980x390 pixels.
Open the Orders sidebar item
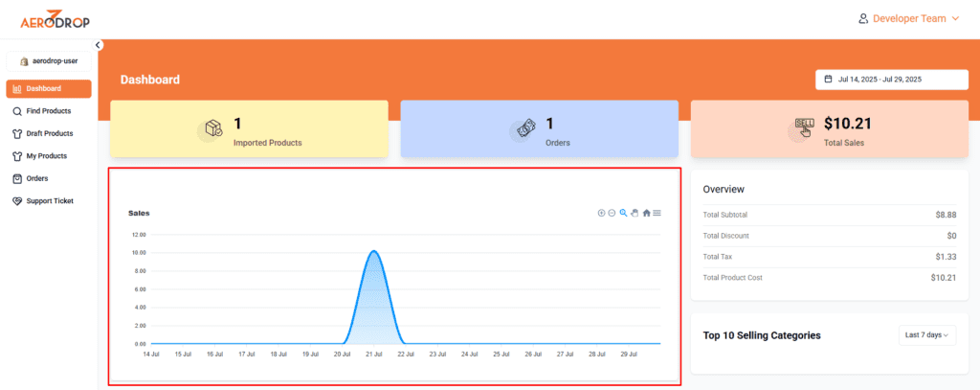click(x=36, y=178)
